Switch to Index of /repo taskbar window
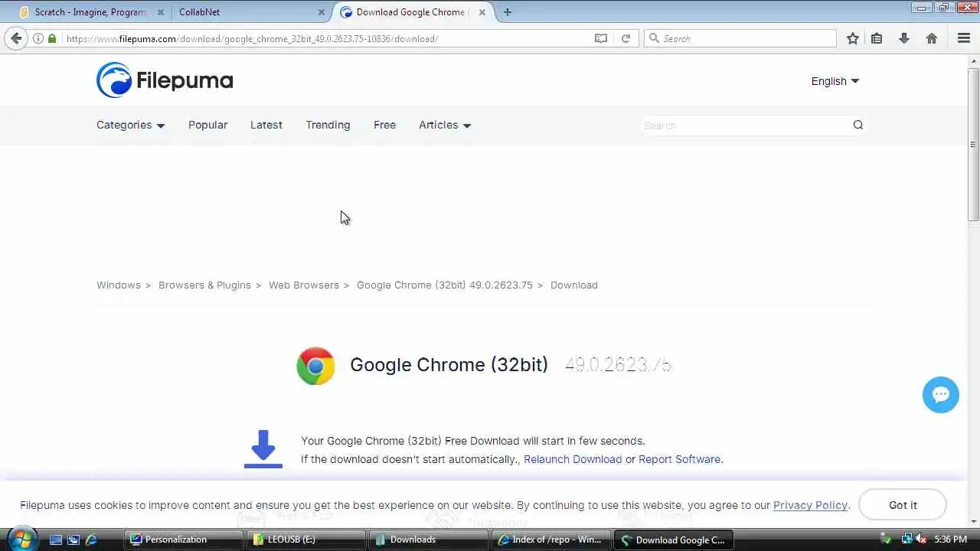The height and width of the screenshot is (551, 980). click(550, 540)
